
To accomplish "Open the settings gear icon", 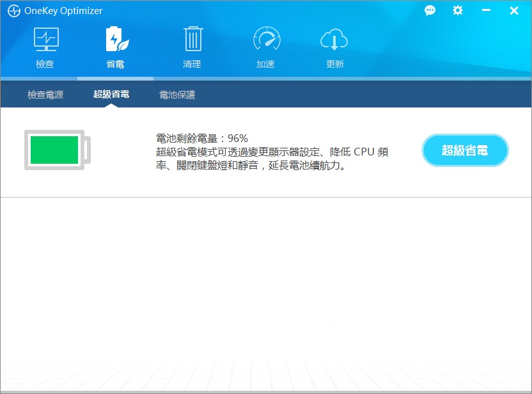I will (x=457, y=10).
